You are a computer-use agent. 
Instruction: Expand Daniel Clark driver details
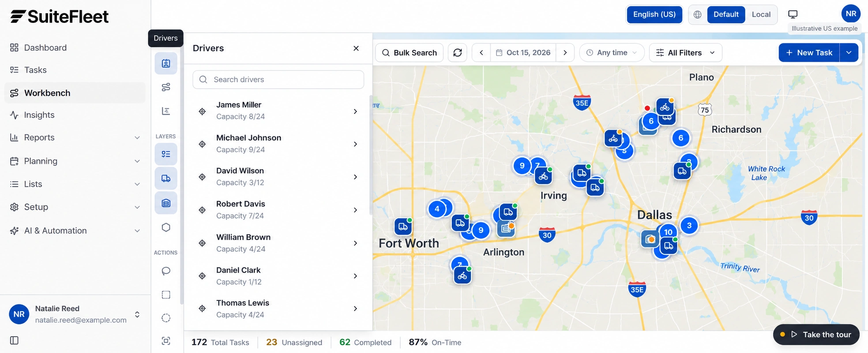[x=355, y=276]
